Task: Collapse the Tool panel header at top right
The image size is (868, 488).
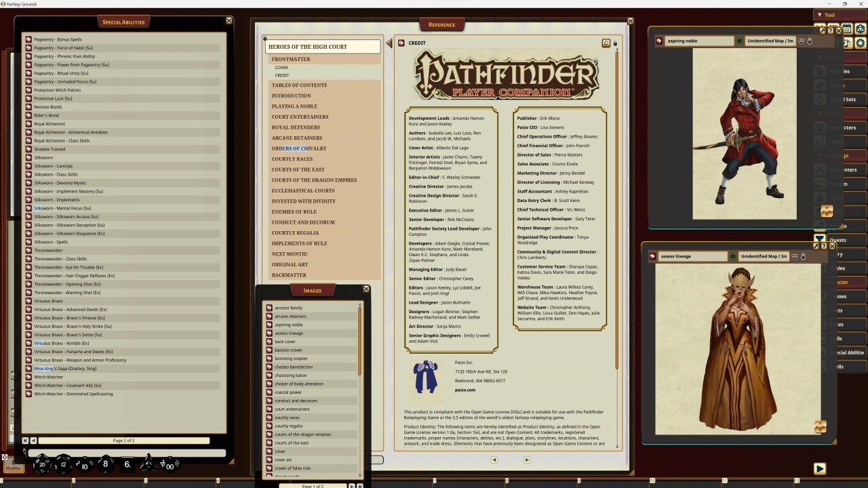Action: [821, 15]
